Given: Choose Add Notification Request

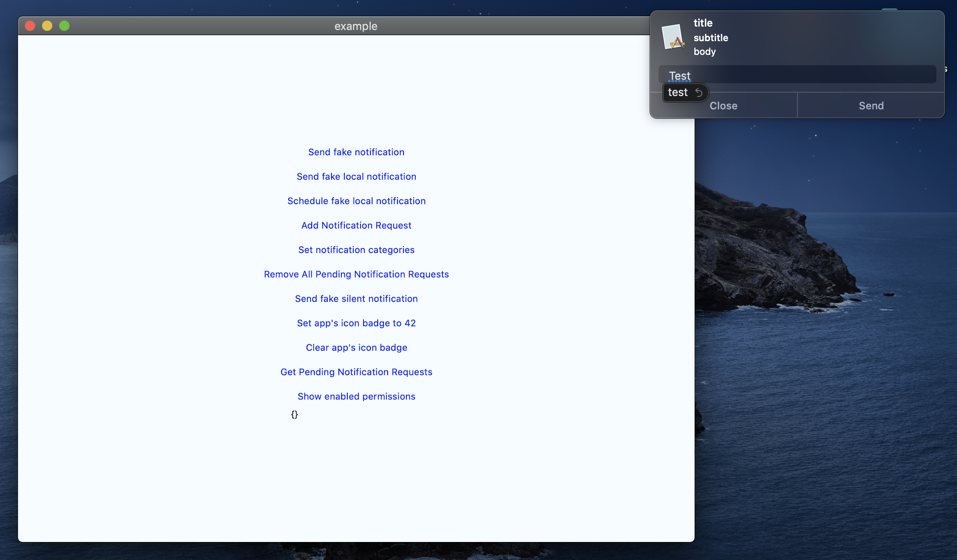Looking at the screenshot, I should tap(356, 226).
